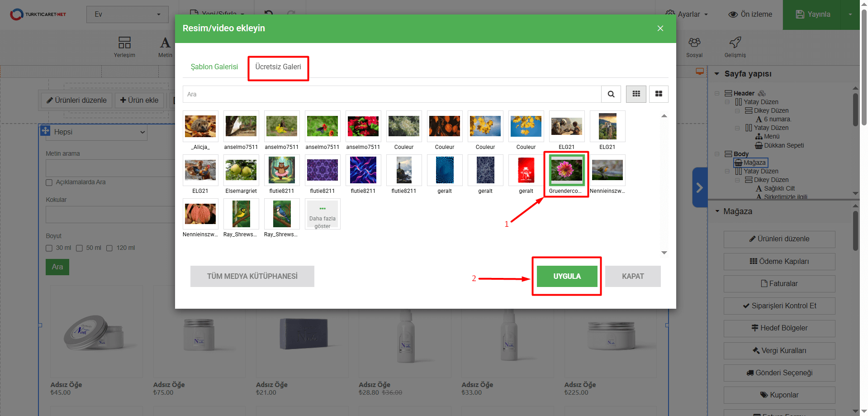Screen dimensions: 868x416
Task: Click the blue side panel arrow icon
Action: pos(699,187)
